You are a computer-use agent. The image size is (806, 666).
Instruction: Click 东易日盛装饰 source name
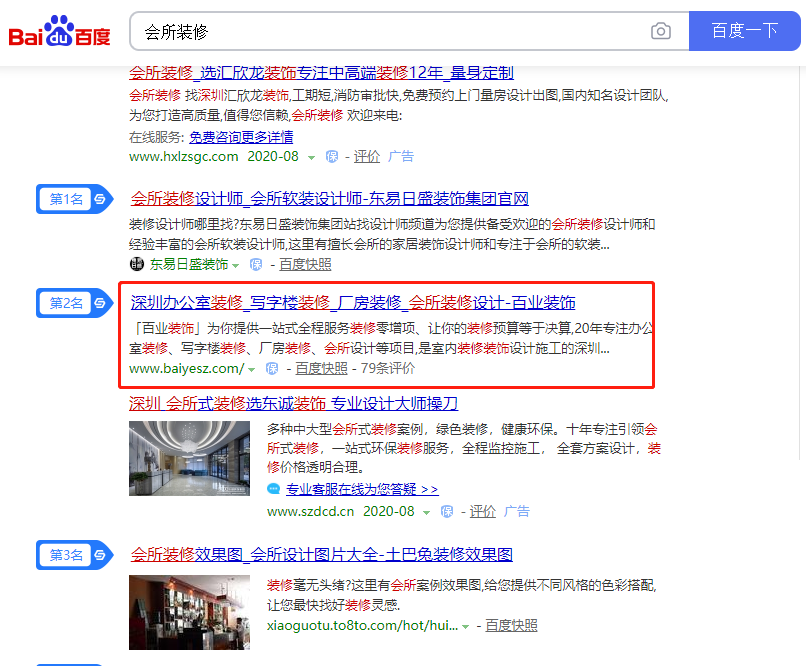(x=189, y=264)
